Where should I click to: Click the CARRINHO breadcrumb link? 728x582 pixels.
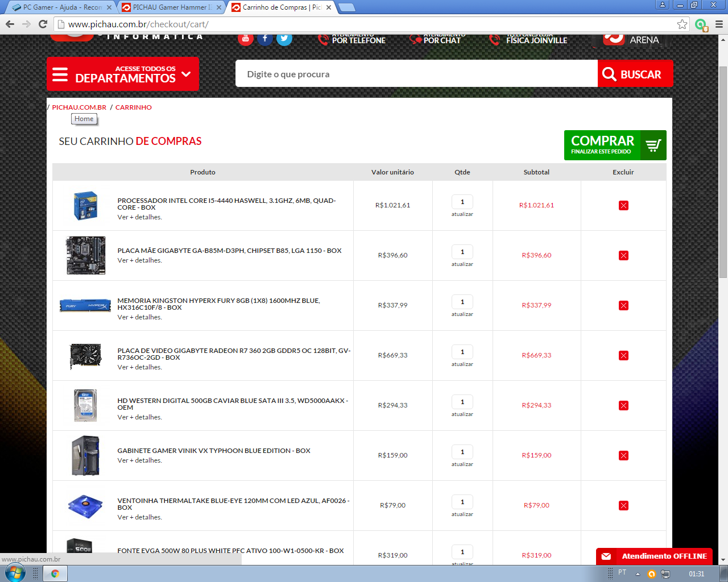[134, 107]
